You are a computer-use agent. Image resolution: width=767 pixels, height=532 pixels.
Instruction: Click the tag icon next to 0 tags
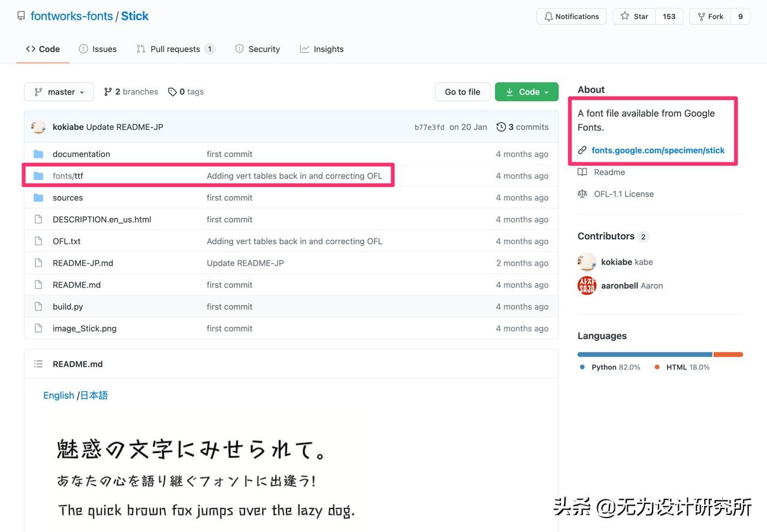[173, 92]
